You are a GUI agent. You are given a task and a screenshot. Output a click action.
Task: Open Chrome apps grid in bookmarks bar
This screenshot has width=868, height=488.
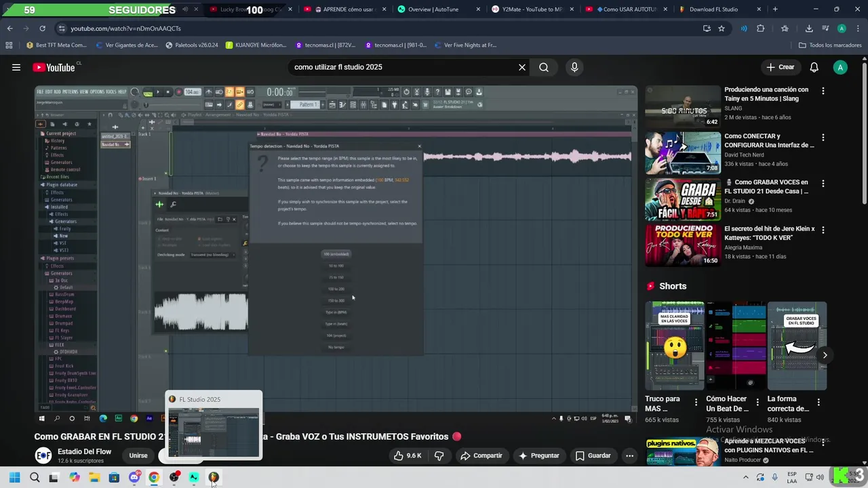(9, 45)
